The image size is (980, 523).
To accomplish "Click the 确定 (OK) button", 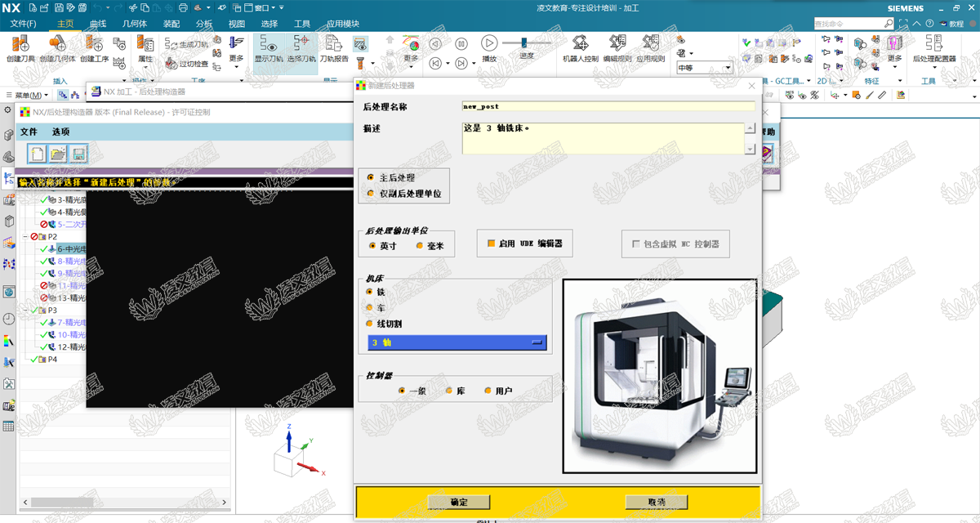I will tap(459, 502).
